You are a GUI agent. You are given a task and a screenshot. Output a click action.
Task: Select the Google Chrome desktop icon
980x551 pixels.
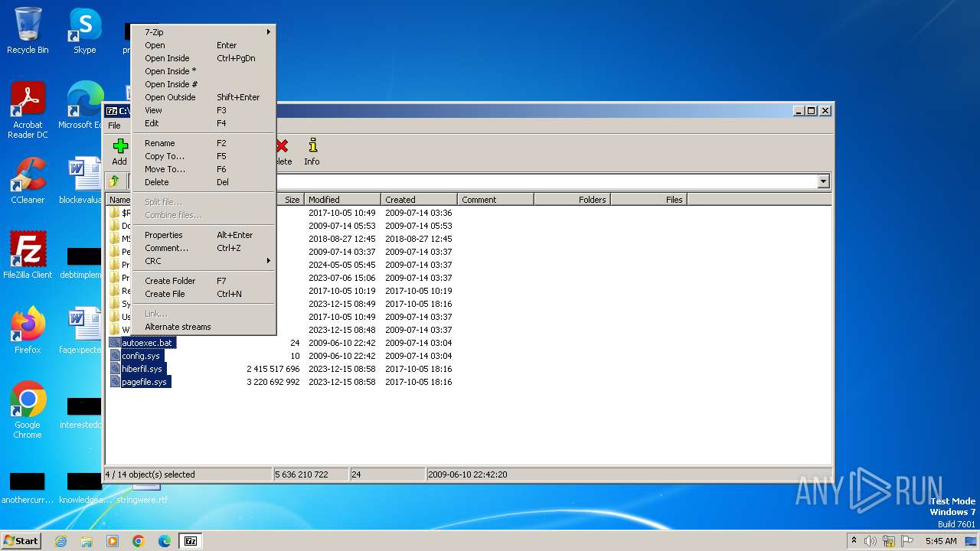click(x=28, y=410)
